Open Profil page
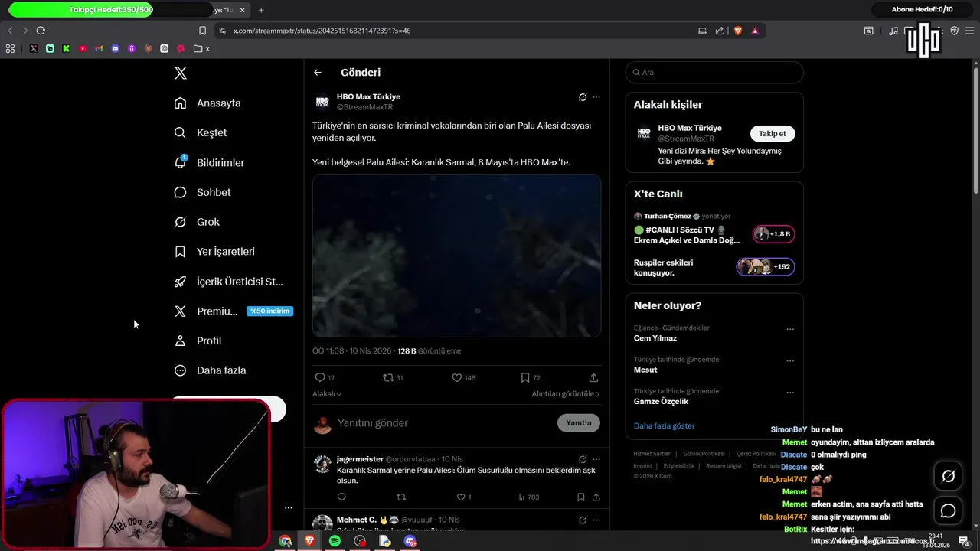980x551 pixels. 198,341
